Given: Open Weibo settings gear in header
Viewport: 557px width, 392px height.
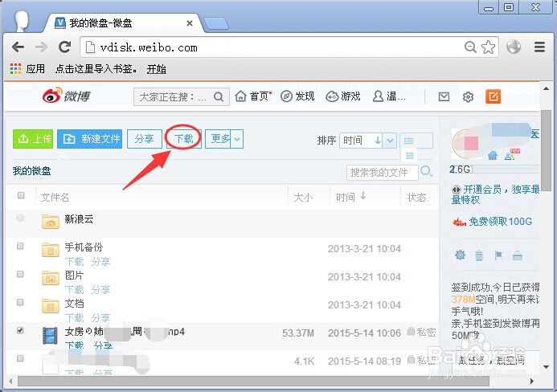Looking at the screenshot, I should [x=469, y=96].
